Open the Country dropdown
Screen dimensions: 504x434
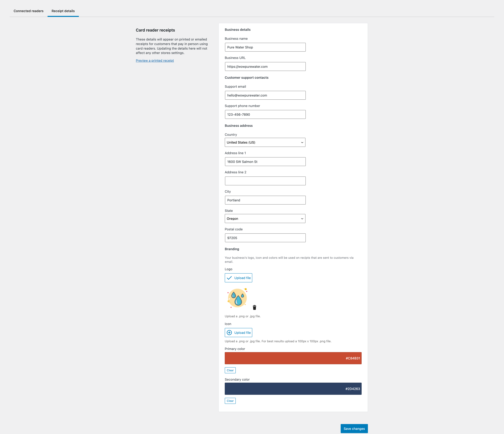[265, 142]
